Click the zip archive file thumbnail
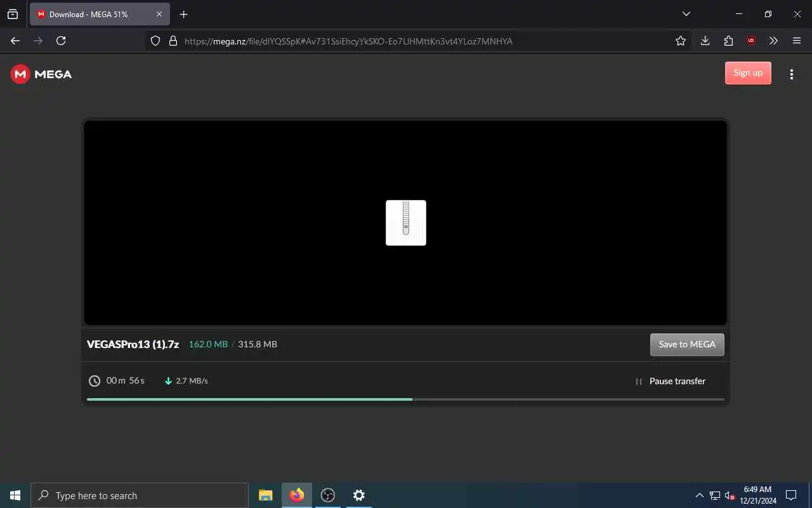 click(406, 223)
